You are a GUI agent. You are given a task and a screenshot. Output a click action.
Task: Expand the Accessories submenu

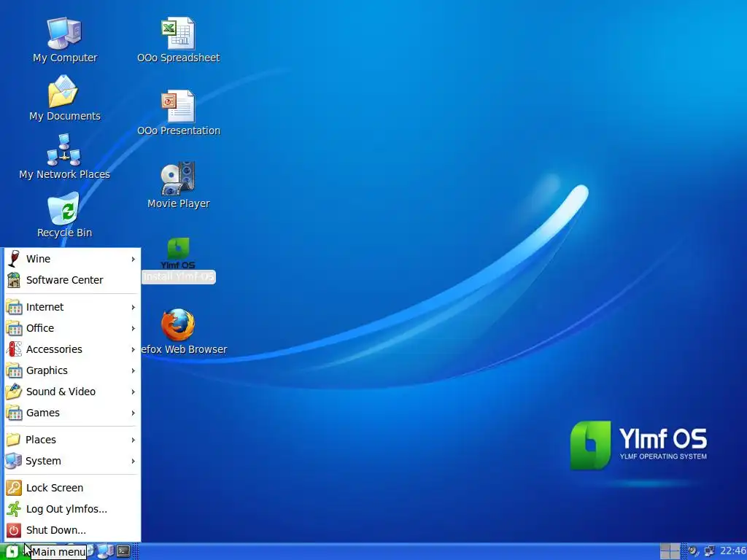click(x=72, y=349)
